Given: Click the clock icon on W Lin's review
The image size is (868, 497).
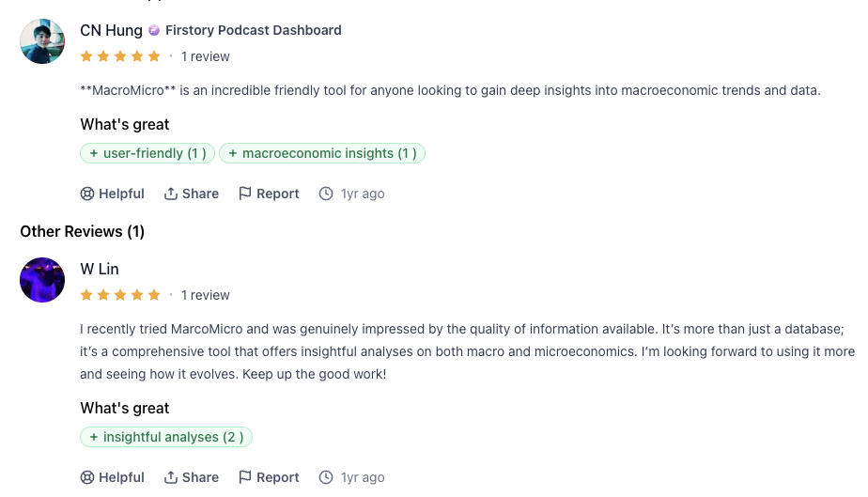Looking at the screenshot, I should (326, 477).
